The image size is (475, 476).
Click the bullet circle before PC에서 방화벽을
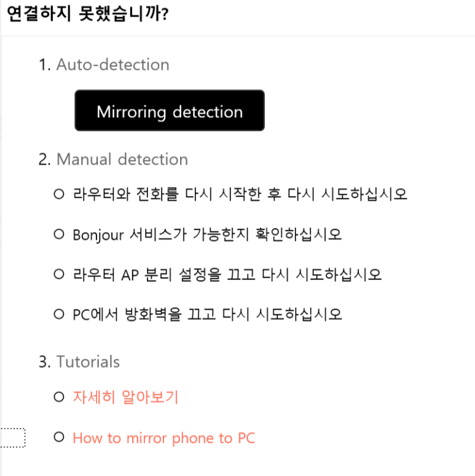(59, 314)
